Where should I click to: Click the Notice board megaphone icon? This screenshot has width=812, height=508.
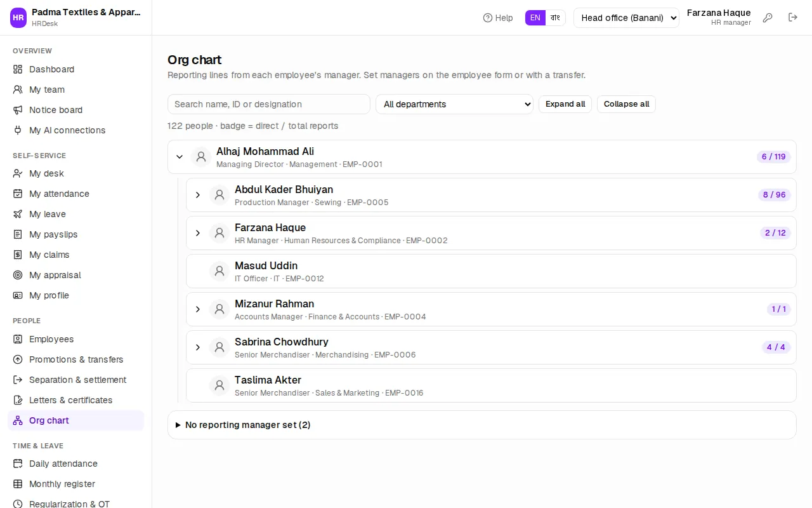(18, 110)
